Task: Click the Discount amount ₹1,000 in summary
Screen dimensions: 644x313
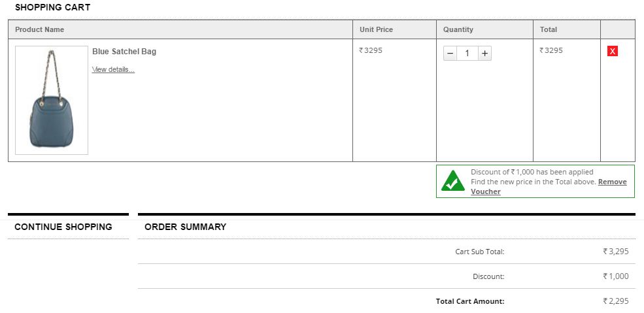Action: coord(615,276)
